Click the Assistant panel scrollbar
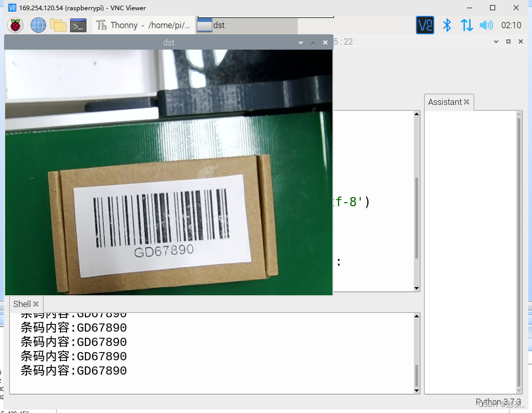Screen dimensions: 532x413 (519, 252)
